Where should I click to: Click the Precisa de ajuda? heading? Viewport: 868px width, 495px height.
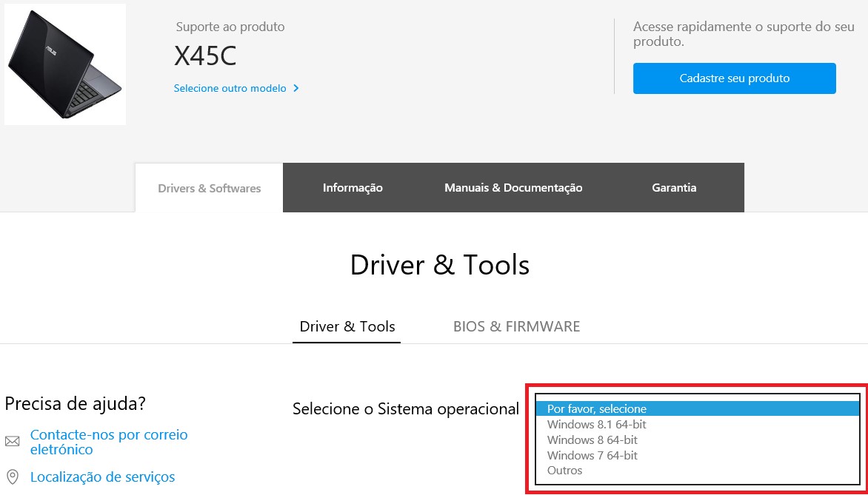click(76, 403)
